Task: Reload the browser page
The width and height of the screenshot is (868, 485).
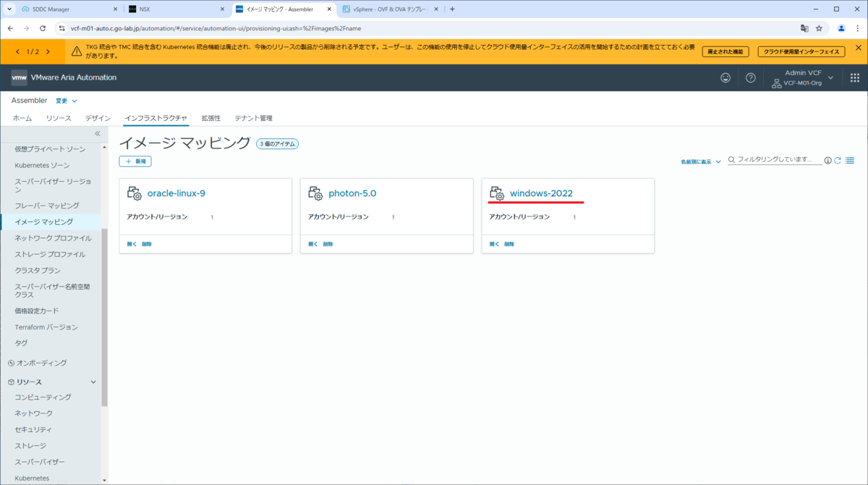Action: [x=43, y=28]
